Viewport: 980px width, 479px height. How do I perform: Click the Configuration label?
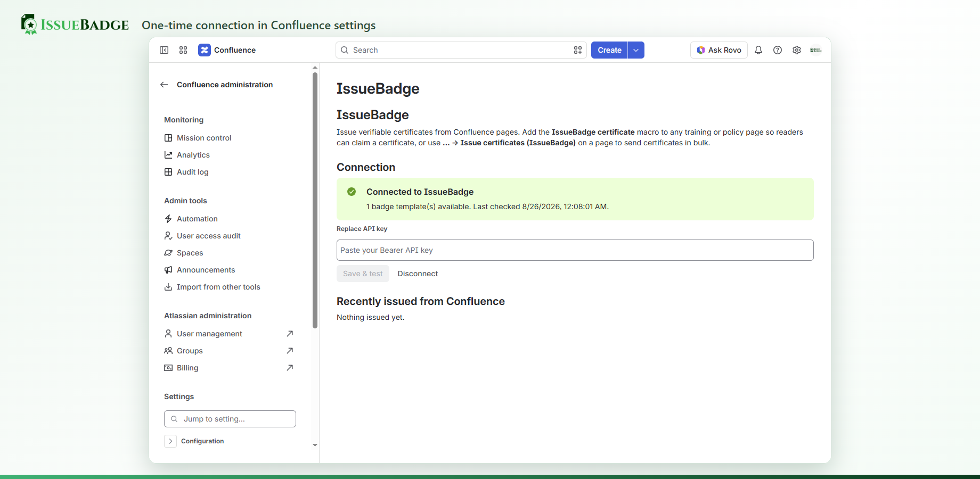point(202,441)
